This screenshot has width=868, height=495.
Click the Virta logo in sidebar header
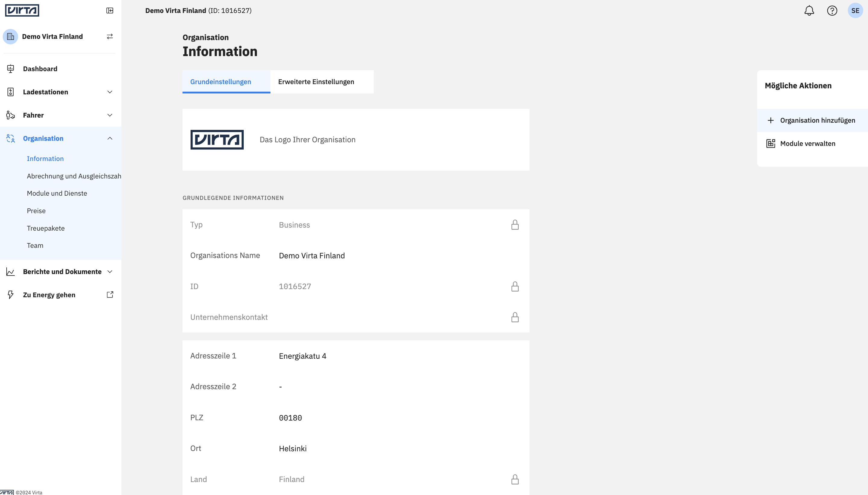(x=22, y=10)
